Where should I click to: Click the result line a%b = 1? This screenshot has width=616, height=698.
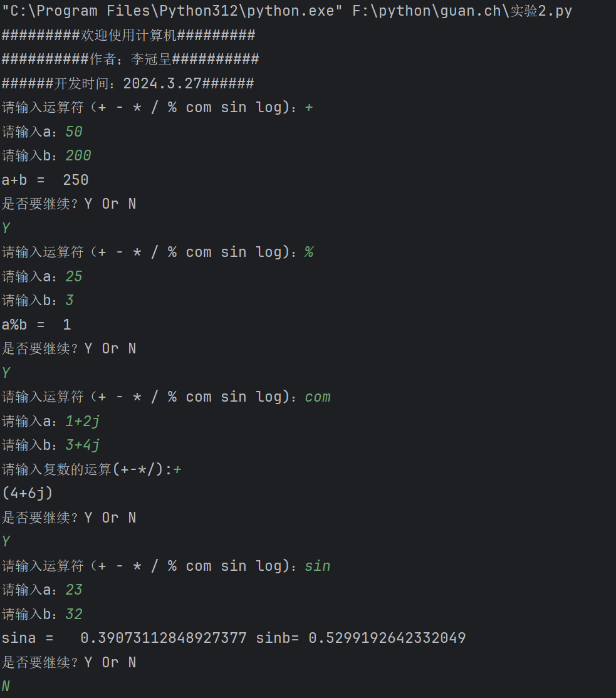tap(36, 325)
